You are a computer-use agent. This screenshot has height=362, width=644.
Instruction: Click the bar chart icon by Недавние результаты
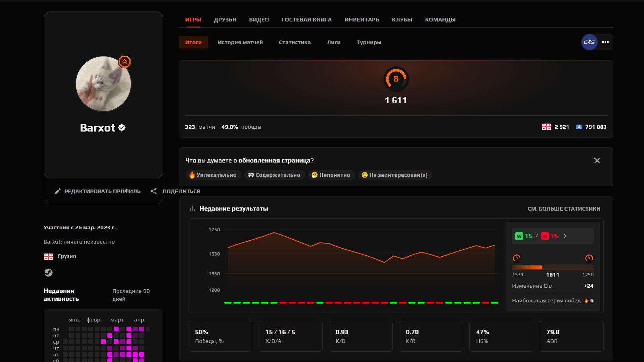[x=193, y=209]
